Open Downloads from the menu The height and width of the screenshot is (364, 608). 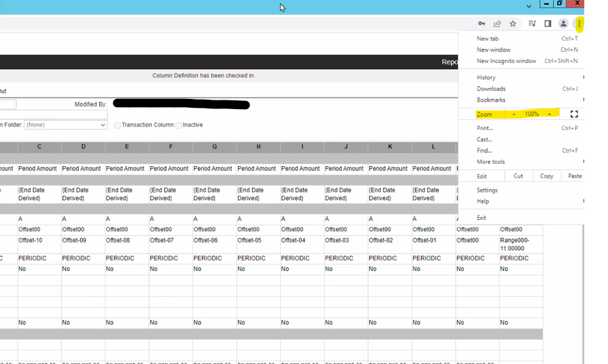coord(521,89)
